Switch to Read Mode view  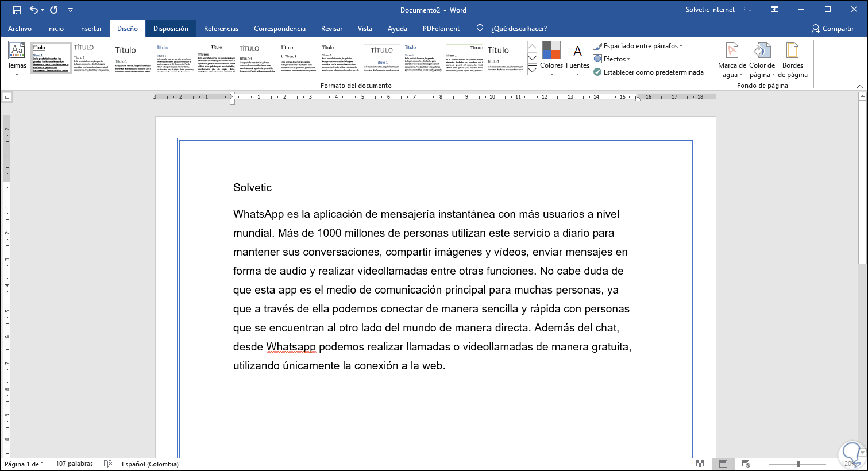tap(700, 464)
